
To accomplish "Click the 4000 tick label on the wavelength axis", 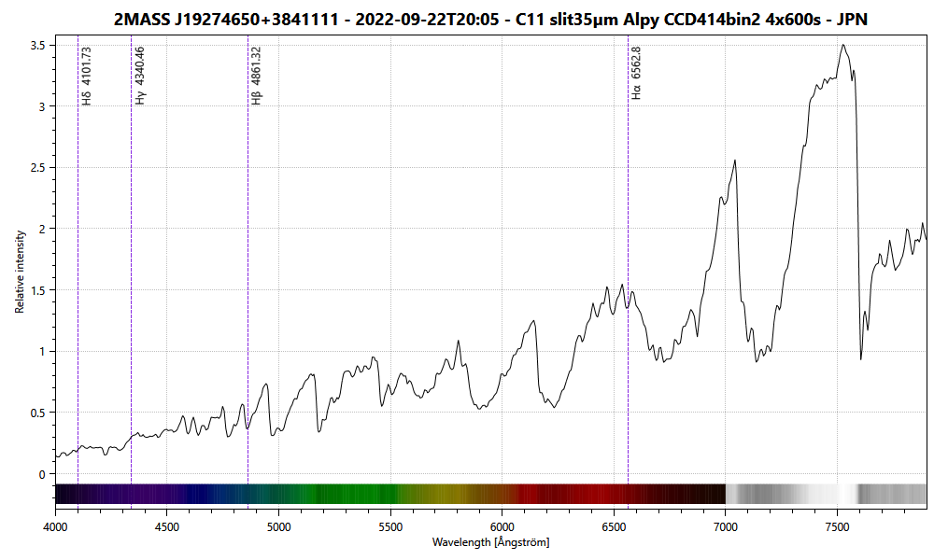I will (56, 525).
